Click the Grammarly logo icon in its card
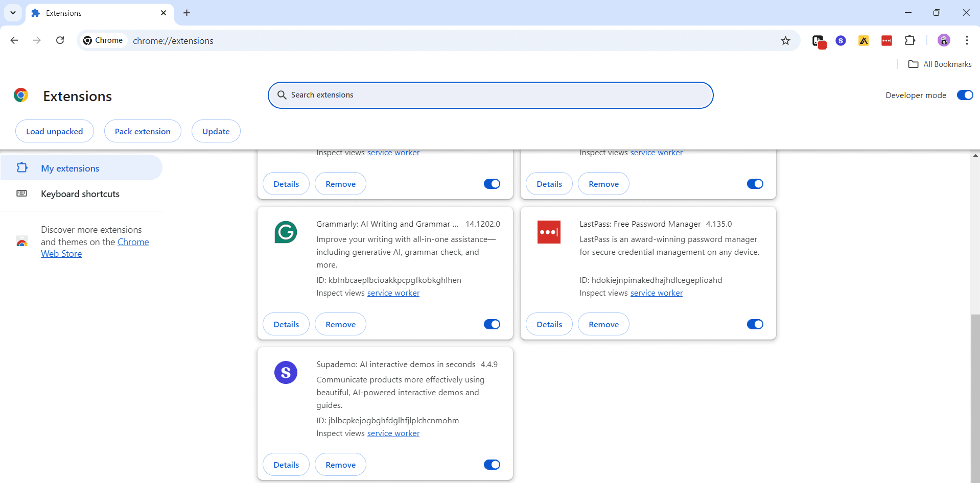The width and height of the screenshot is (980, 483). (x=286, y=232)
